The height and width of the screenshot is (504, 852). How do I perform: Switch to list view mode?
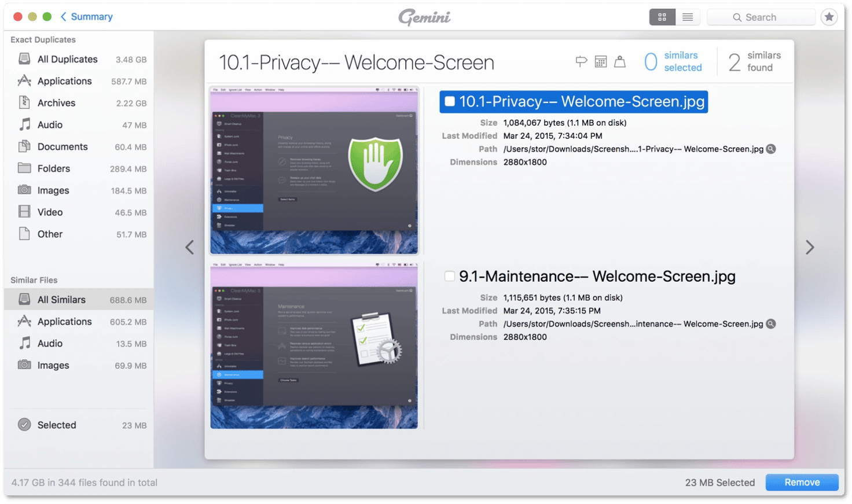click(x=688, y=17)
